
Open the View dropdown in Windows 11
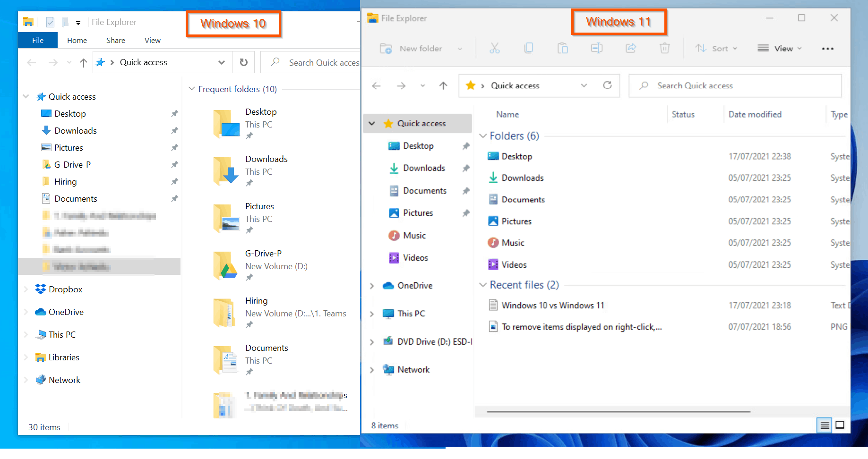click(x=780, y=48)
